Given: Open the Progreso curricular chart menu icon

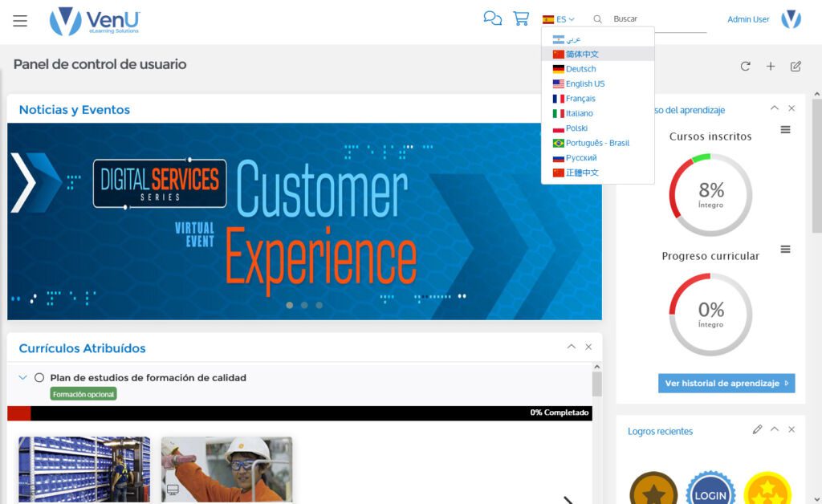Looking at the screenshot, I should [785, 250].
